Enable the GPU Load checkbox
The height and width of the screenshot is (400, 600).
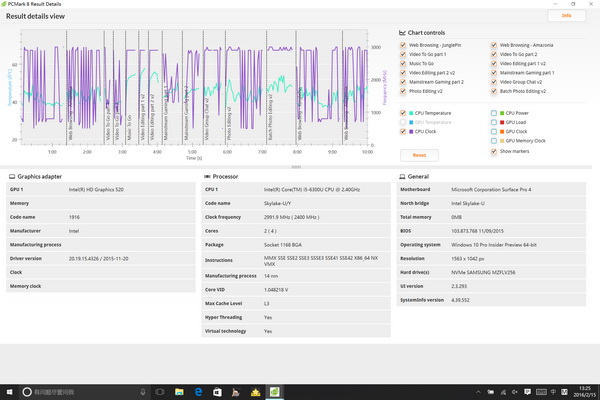coord(495,122)
